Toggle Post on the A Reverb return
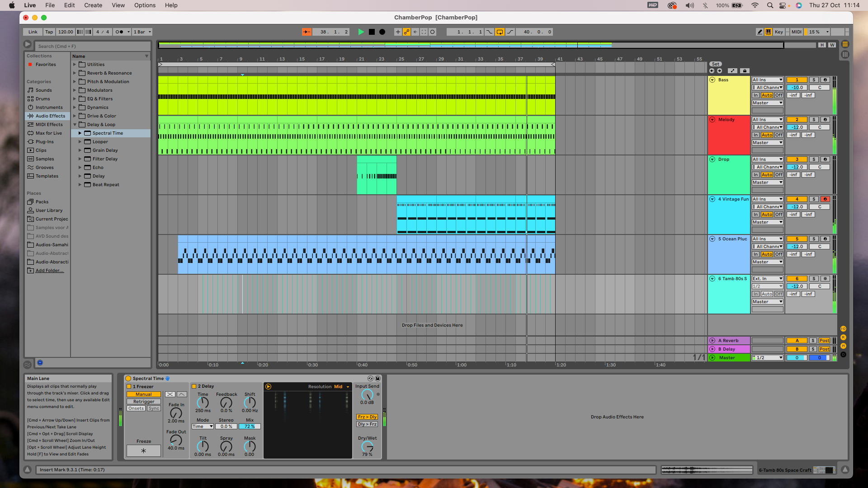 (x=824, y=341)
